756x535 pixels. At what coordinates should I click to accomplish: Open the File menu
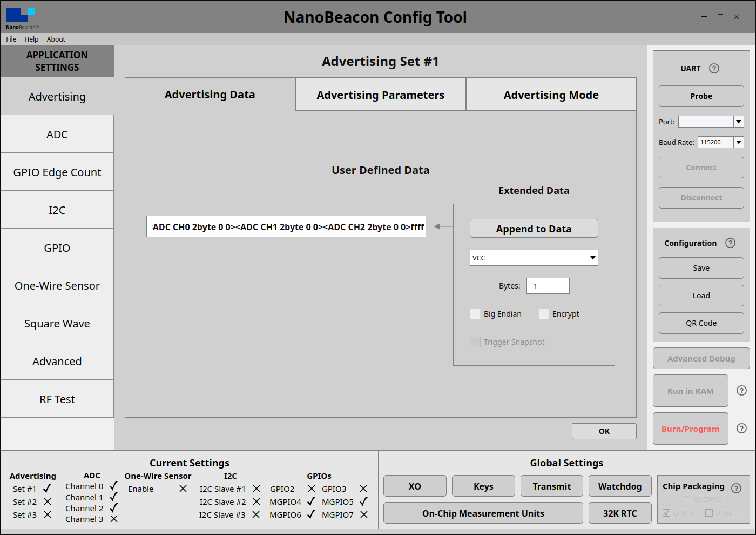click(11, 39)
